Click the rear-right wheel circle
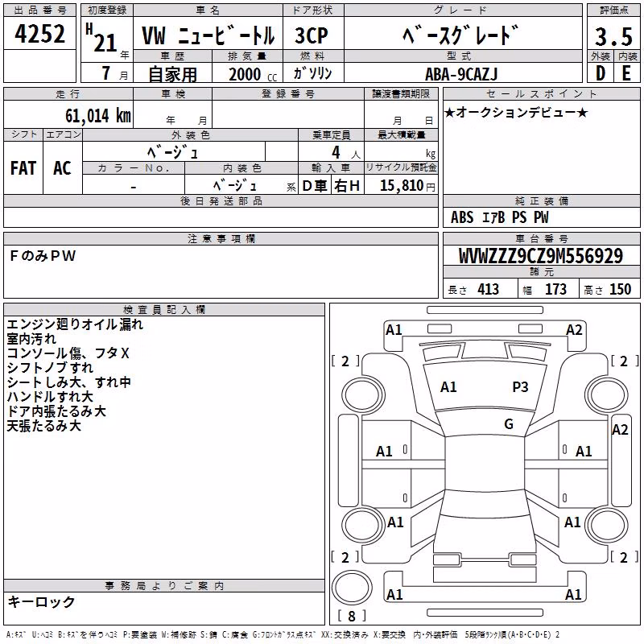The height and width of the screenshot is (644, 644). (x=607, y=525)
